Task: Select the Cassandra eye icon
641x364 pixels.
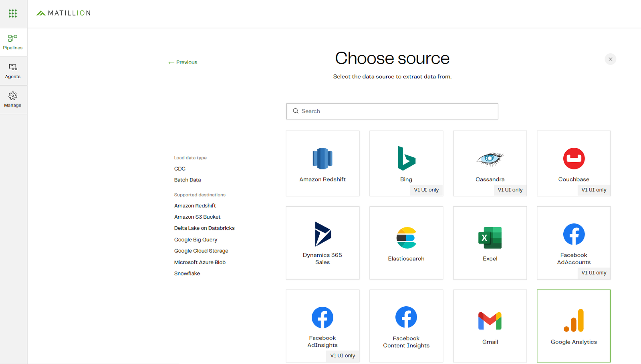Action: (490, 159)
